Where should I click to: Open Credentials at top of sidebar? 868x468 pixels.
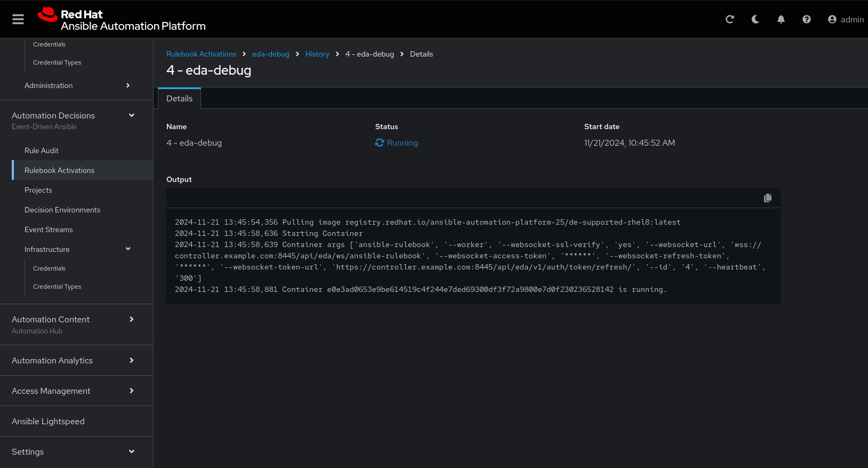[x=49, y=44]
